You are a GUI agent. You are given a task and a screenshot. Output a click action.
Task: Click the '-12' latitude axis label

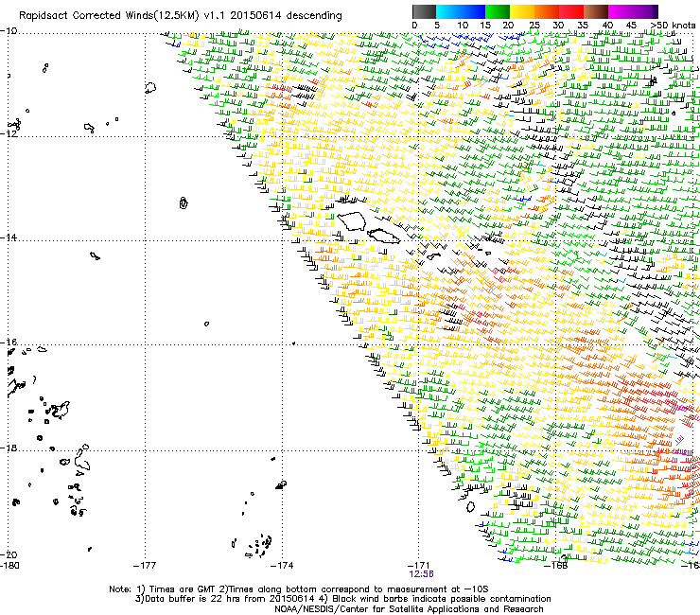9,133
